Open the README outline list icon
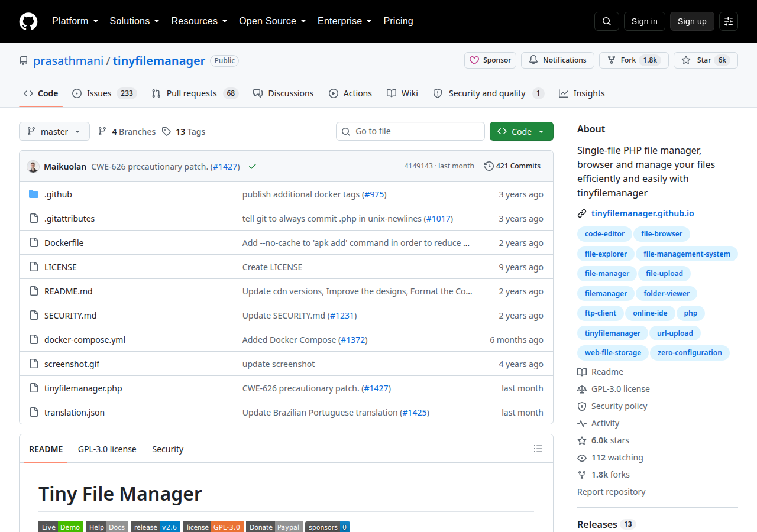The height and width of the screenshot is (532, 757). coord(538,449)
